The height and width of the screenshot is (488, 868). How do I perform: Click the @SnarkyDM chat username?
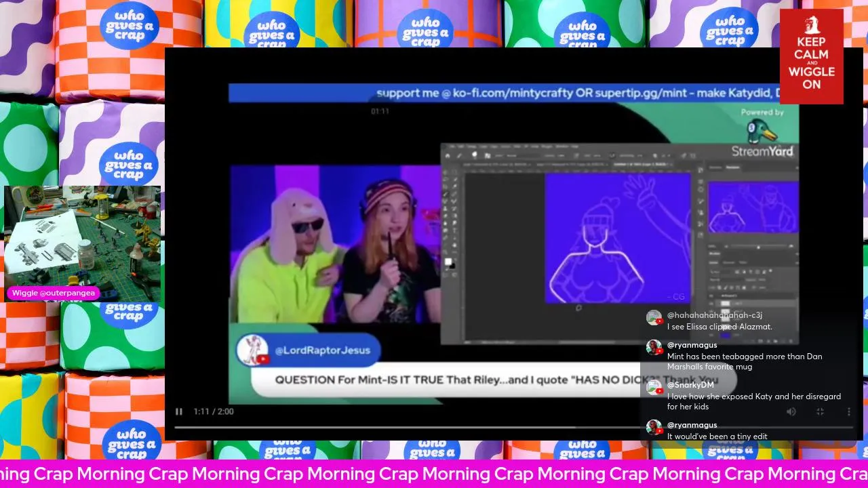pyautogui.click(x=690, y=385)
